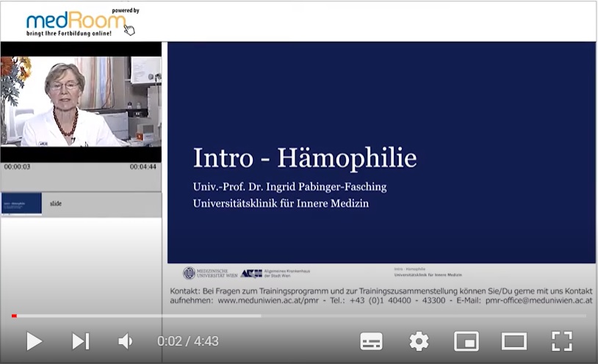Click the red video progress bar

click(14, 316)
